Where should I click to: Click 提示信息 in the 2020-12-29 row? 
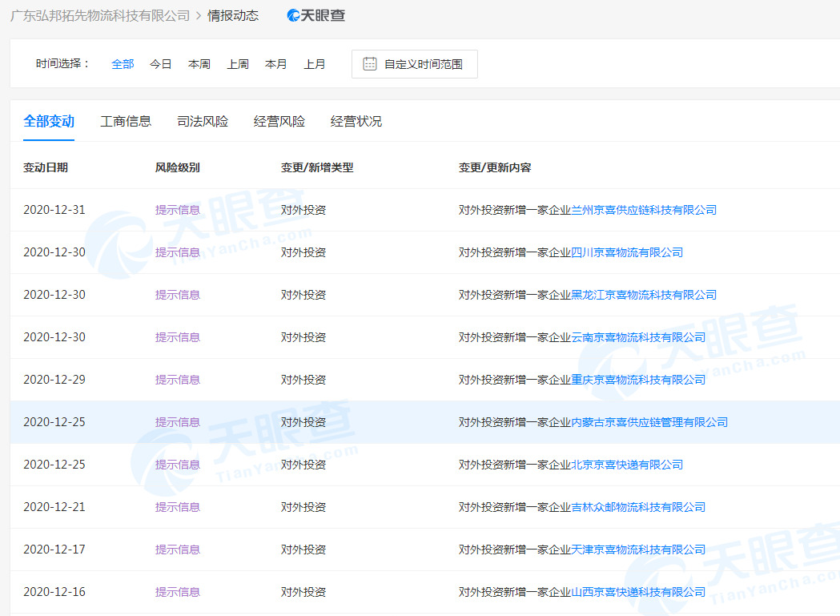click(x=178, y=380)
